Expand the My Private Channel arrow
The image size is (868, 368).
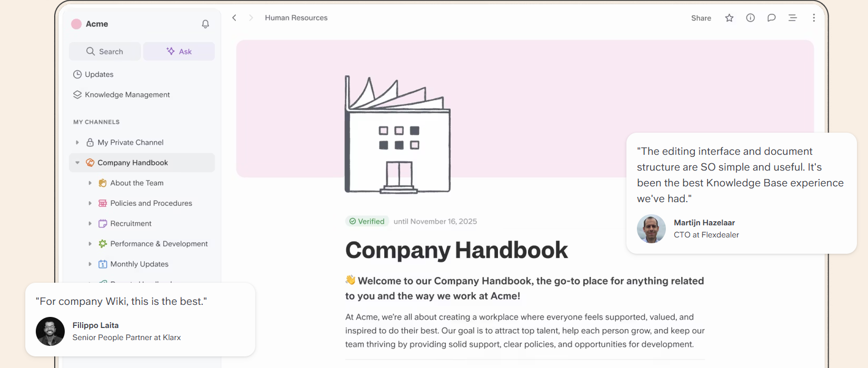click(x=77, y=143)
